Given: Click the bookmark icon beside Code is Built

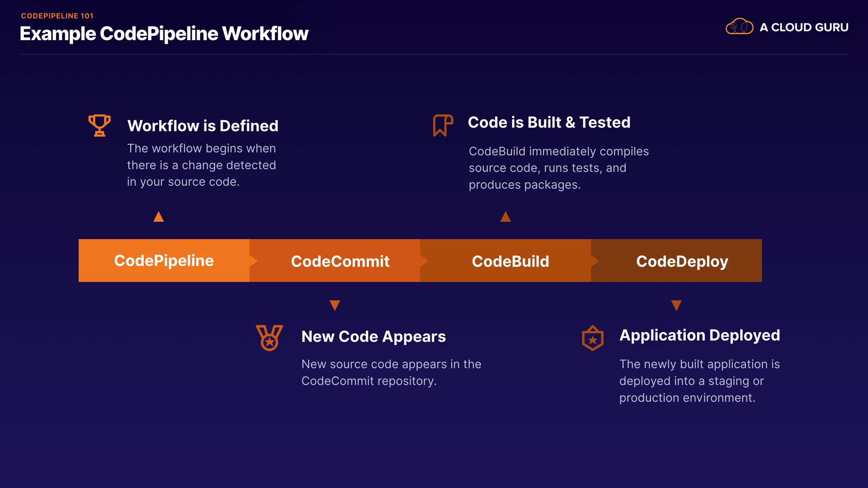Looking at the screenshot, I should [443, 125].
